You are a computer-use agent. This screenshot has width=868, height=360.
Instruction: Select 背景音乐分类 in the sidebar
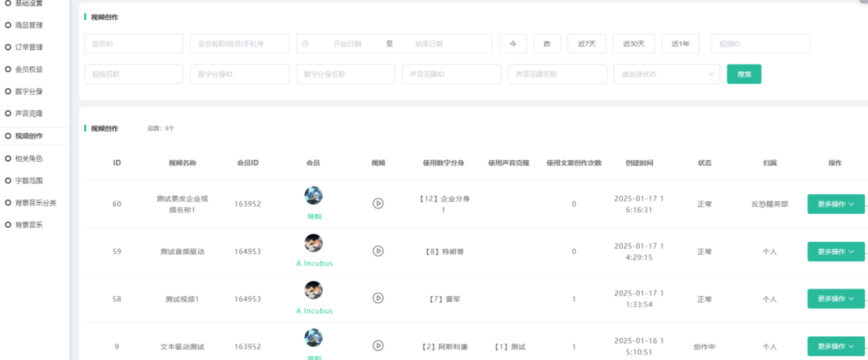(x=35, y=203)
